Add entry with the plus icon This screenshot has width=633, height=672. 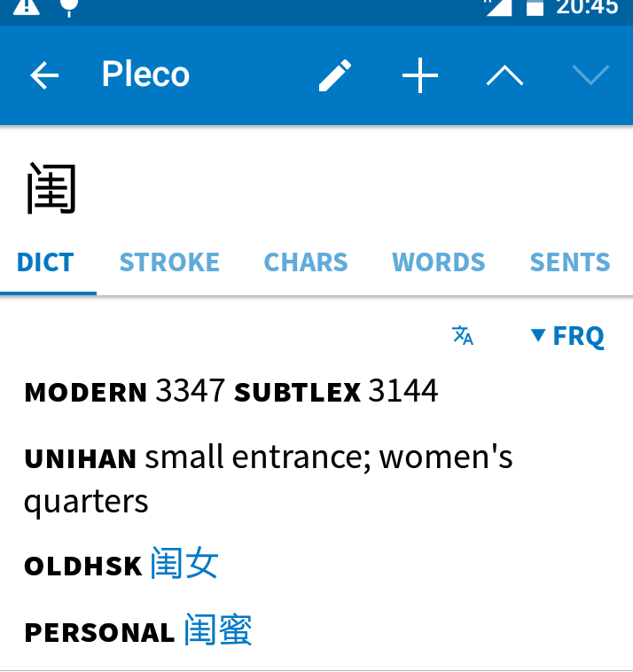click(x=420, y=75)
